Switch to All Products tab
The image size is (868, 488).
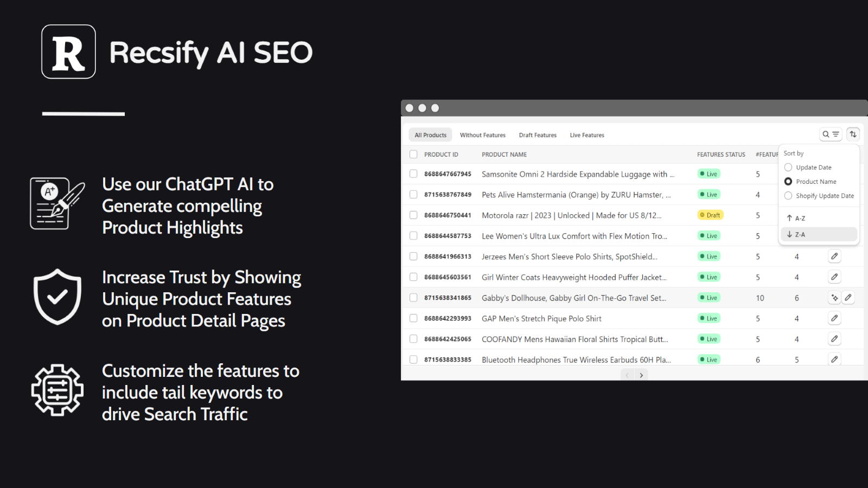pos(431,135)
